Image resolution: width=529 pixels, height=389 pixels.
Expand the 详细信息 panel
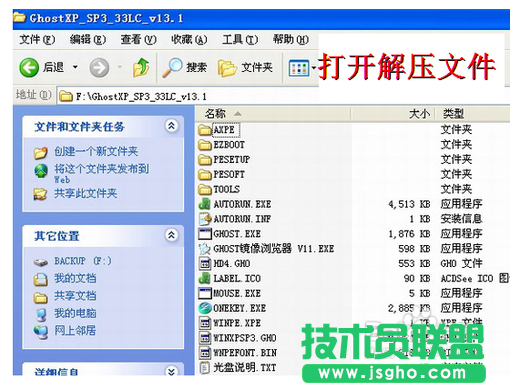171,370
